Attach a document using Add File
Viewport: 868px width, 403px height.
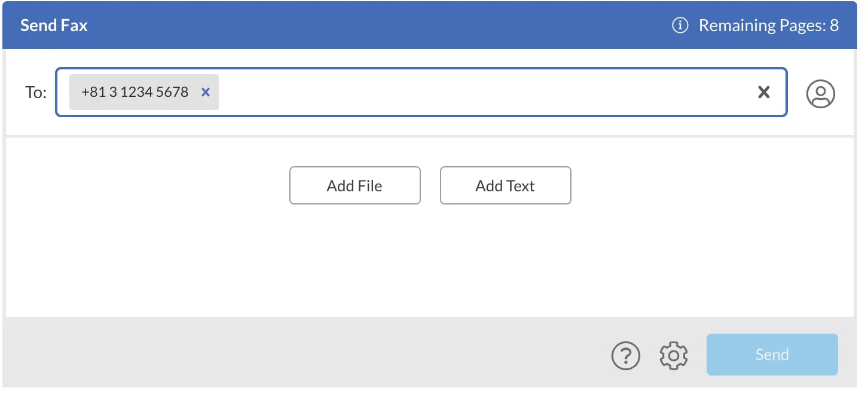coord(355,185)
